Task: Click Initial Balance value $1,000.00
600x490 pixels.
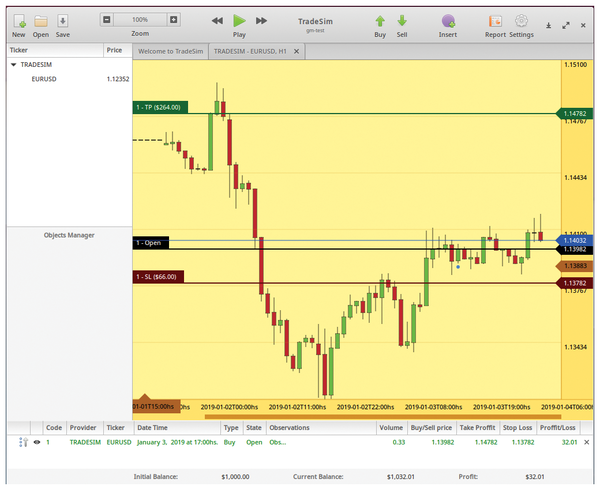Action: pos(235,477)
